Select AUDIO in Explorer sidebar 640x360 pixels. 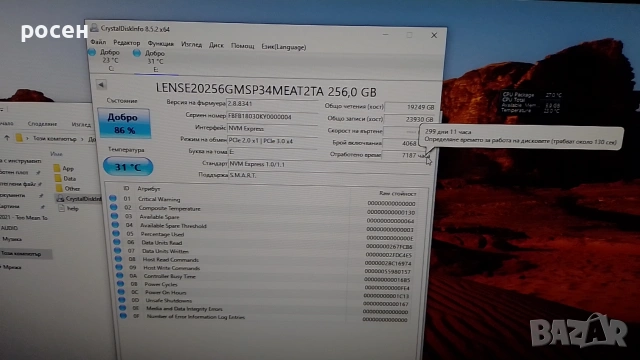9,228
